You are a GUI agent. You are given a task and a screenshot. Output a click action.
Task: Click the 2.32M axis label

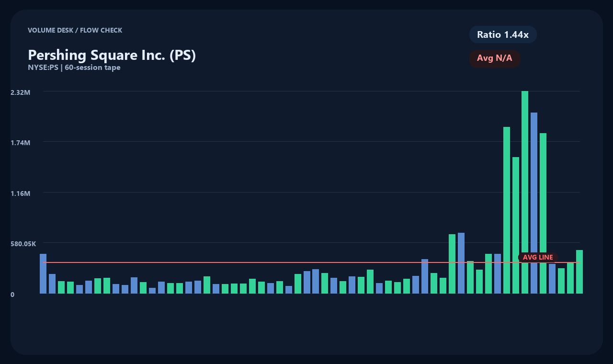point(21,92)
